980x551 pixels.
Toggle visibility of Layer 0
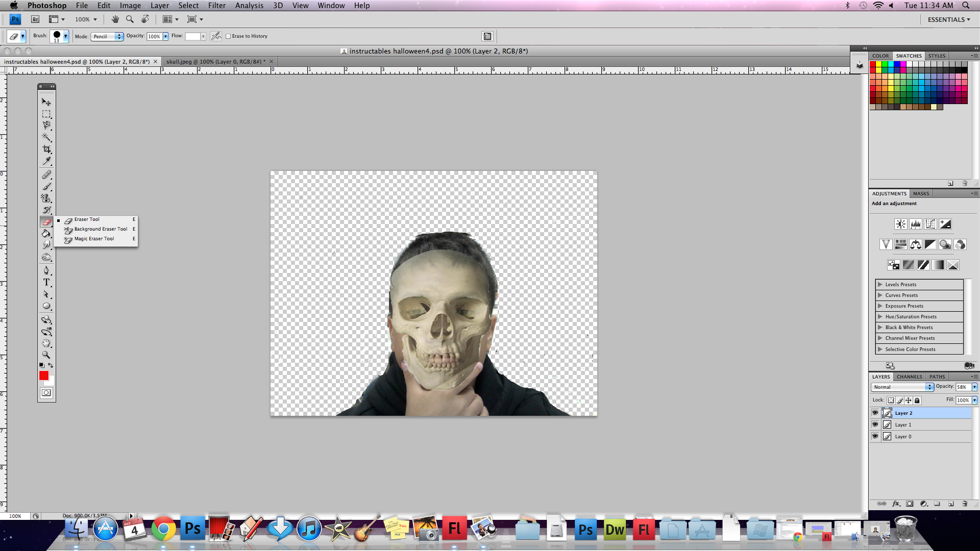coord(876,436)
